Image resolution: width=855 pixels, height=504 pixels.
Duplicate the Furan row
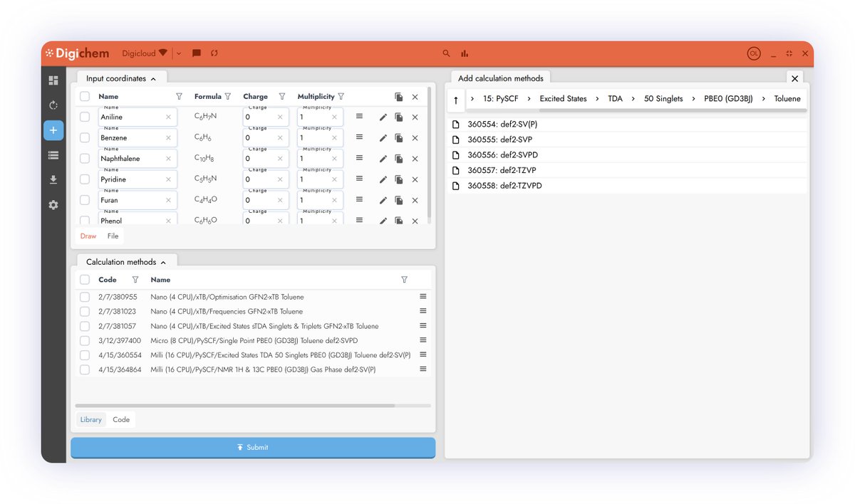click(399, 200)
